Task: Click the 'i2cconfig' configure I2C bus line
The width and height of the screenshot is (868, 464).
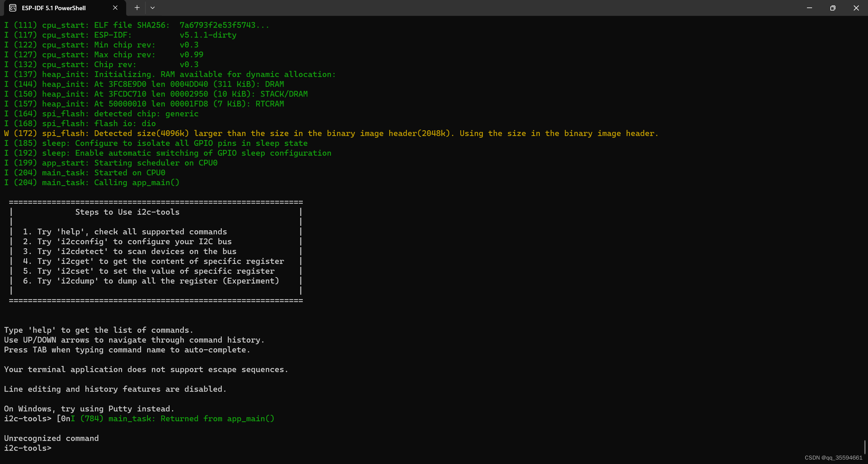Action: pyautogui.click(x=127, y=241)
